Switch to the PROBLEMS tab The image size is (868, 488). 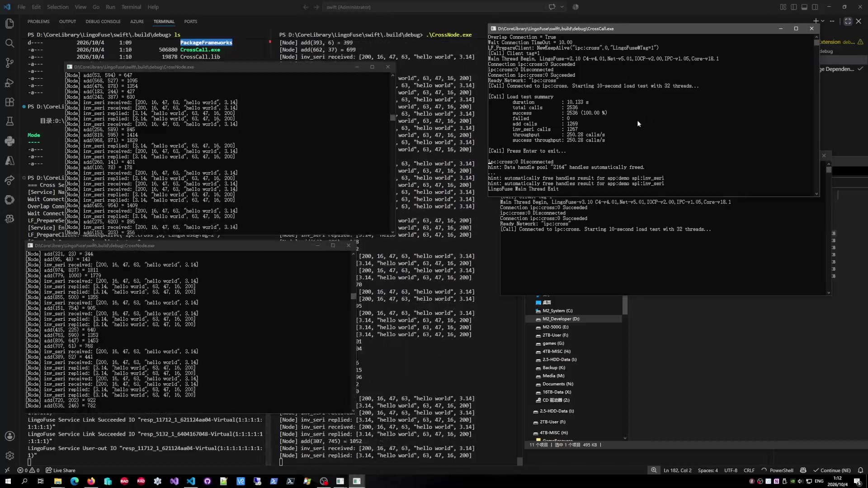(38, 21)
